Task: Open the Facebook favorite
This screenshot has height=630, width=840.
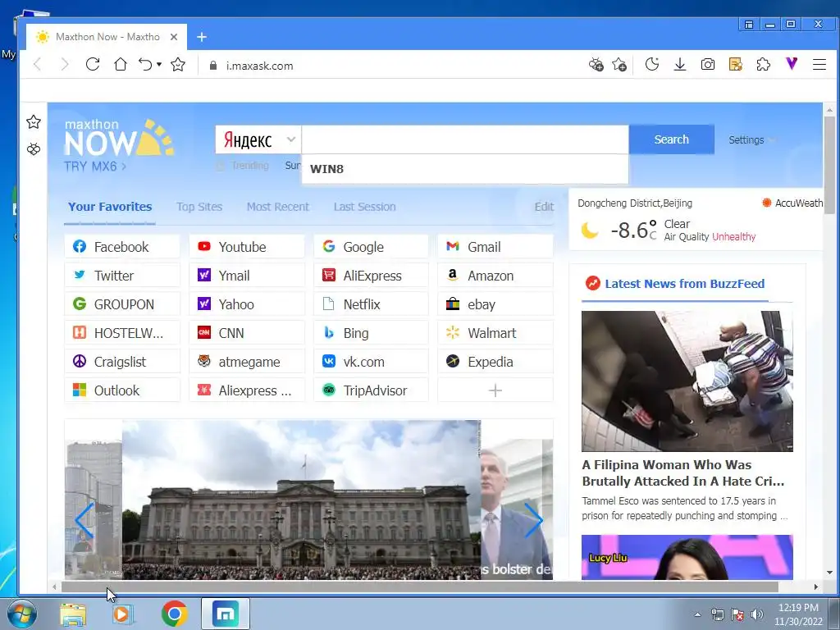Action: tap(122, 247)
